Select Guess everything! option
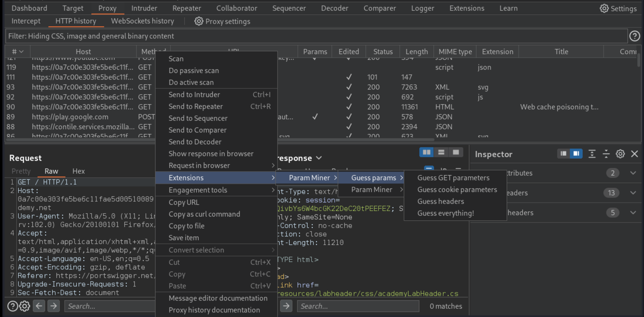The height and width of the screenshot is (317, 644). coord(455,213)
